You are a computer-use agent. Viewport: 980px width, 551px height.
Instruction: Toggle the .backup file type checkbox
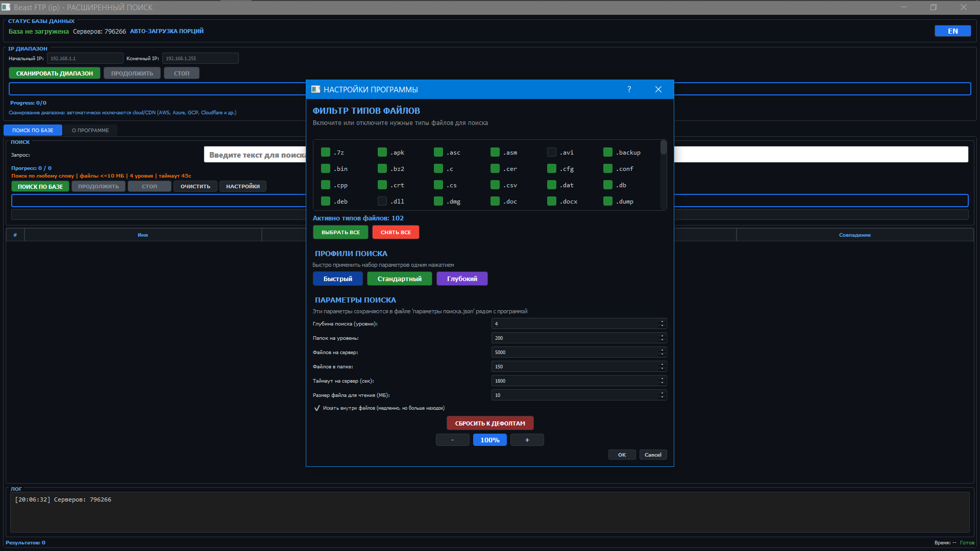click(x=608, y=152)
